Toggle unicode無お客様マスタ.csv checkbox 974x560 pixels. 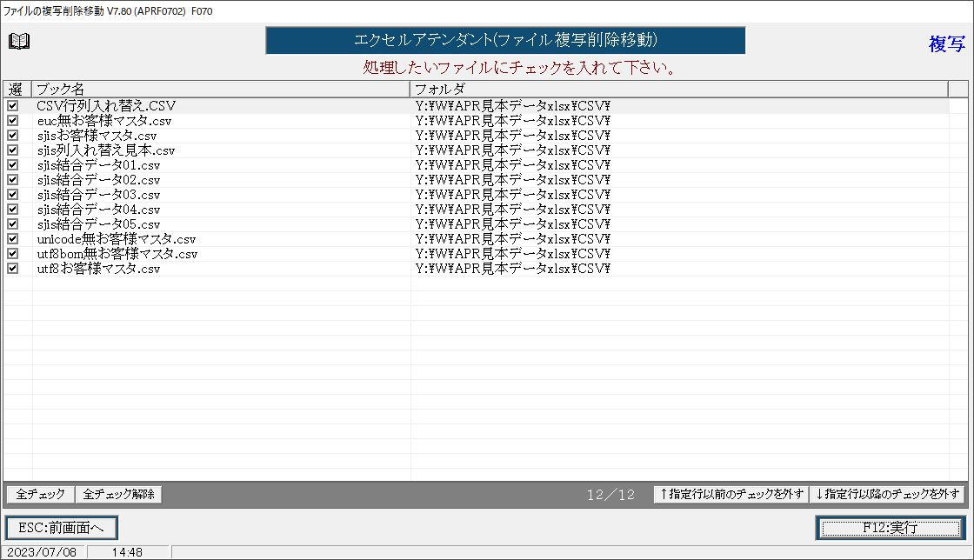coord(13,239)
